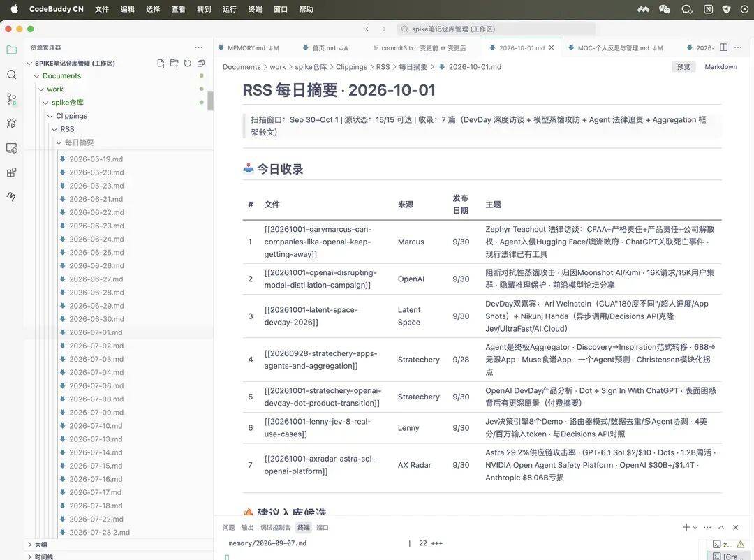
Task: Click the workspace search box in title bar
Action: pyautogui.click(x=496, y=29)
